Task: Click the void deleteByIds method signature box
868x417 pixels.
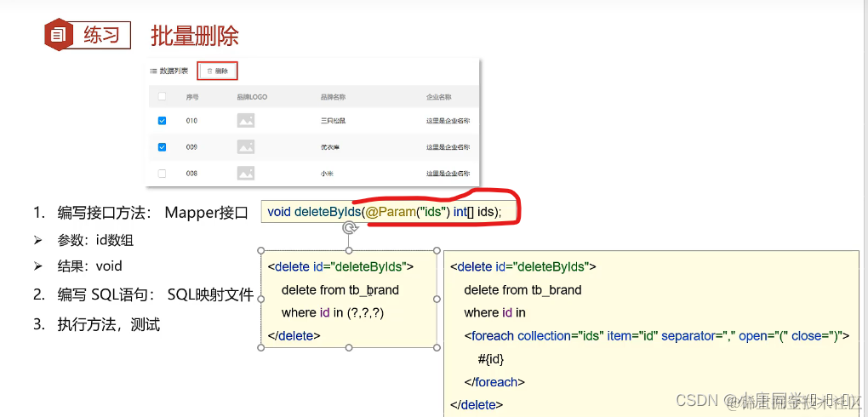Action: 389,212
